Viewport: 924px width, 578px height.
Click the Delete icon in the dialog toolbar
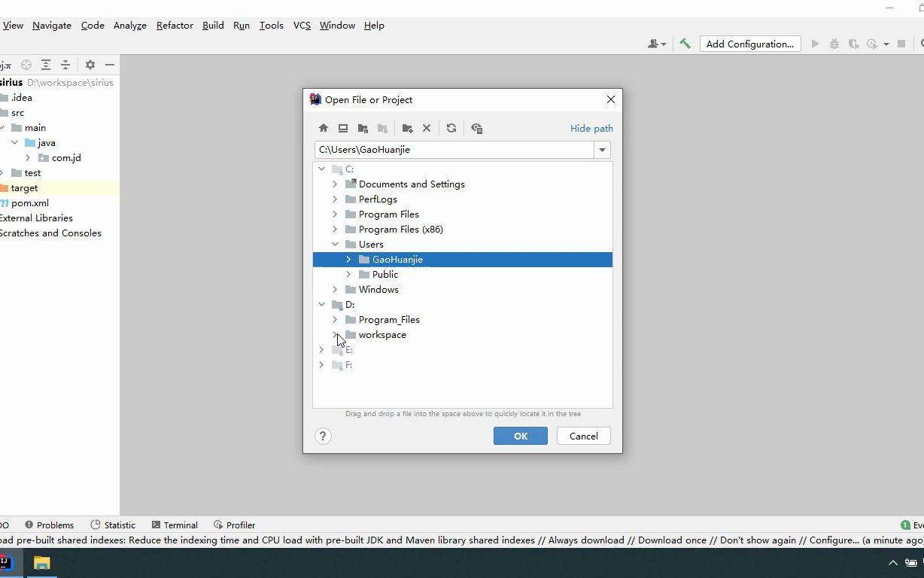[427, 128]
